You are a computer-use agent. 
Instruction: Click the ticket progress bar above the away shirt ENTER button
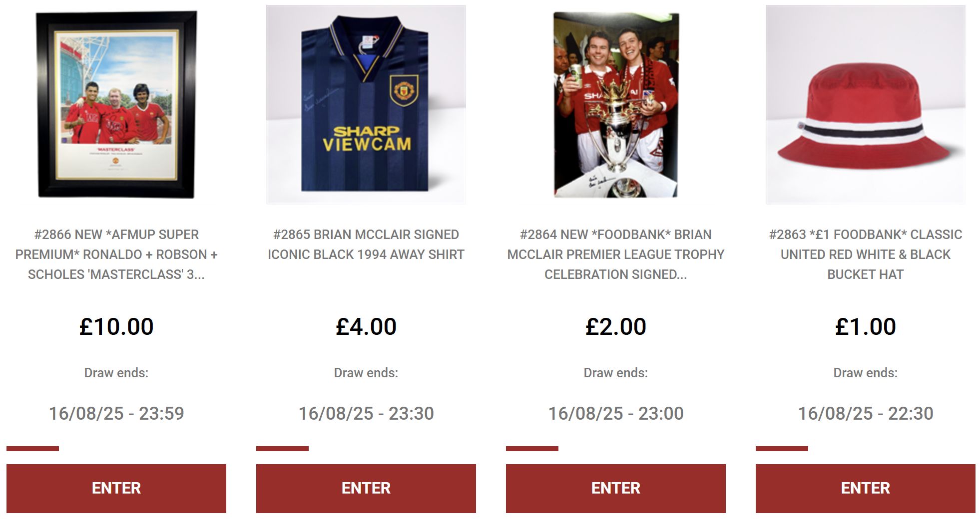pos(283,449)
